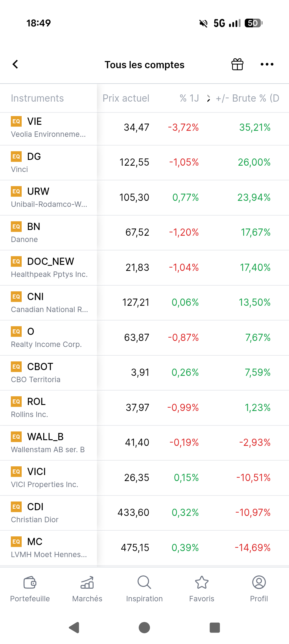Viewport: 289px width, 644px height.
Task: Open Realty Income Corp. row
Action: [144, 338]
